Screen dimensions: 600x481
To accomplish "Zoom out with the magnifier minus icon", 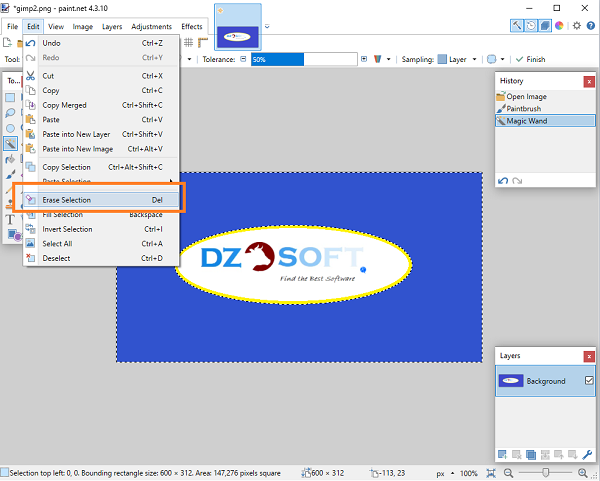I will (508, 473).
